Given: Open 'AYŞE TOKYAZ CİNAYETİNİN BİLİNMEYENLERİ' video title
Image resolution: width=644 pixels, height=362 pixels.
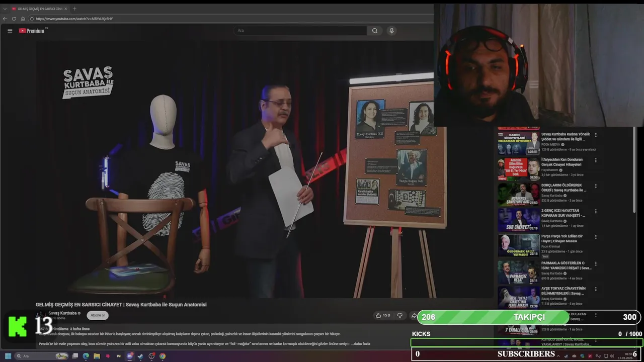Looking at the screenshot, I should point(563,291).
